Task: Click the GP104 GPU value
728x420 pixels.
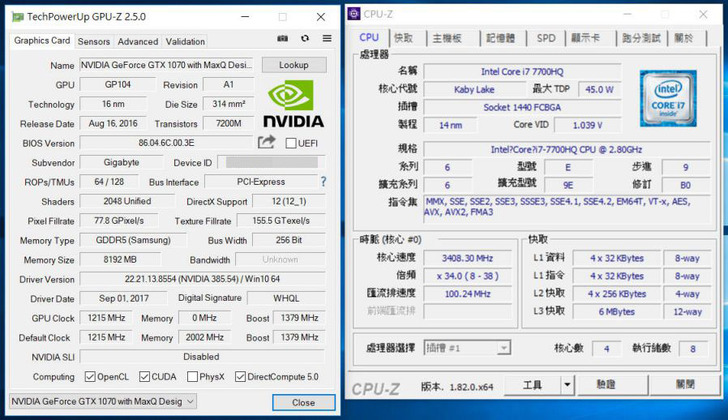Action: (117, 84)
